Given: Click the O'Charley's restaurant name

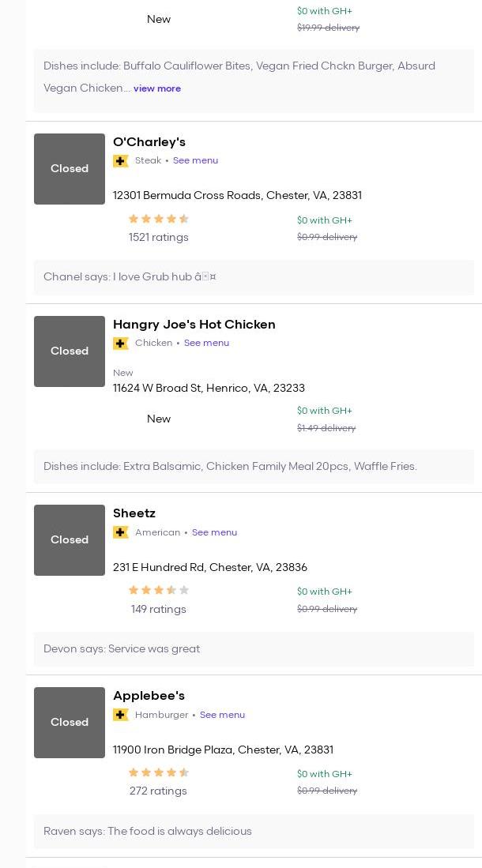Looking at the screenshot, I should pos(149,142).
